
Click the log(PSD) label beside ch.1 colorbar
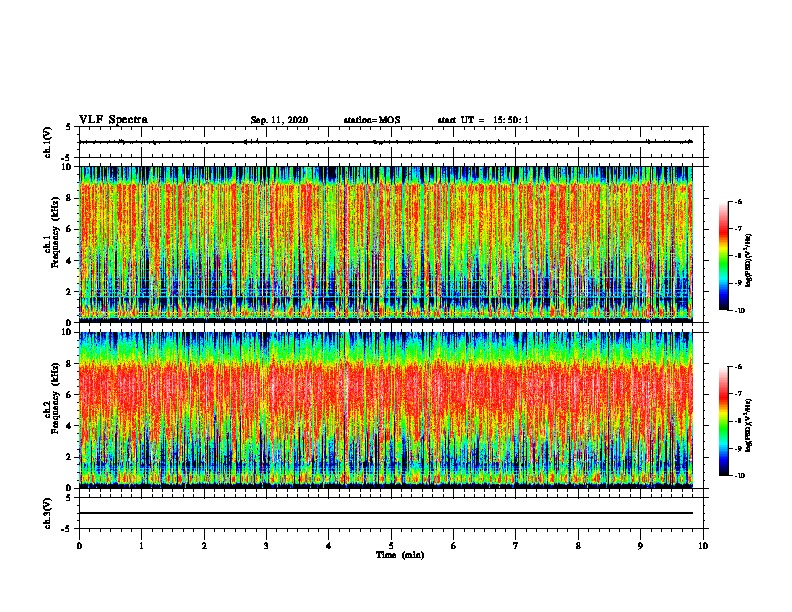[x=748, y=260]
